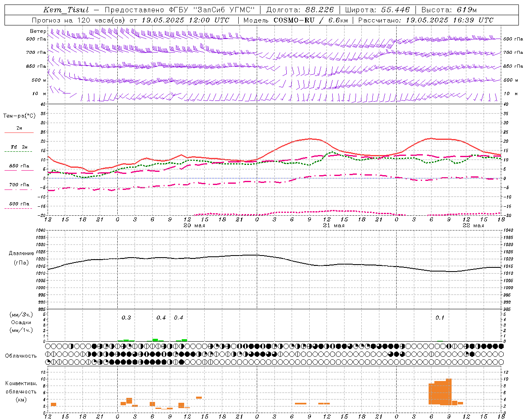
Task: Click the provider text ЗапСиб УГМС
Action: (x=224, y=10)
